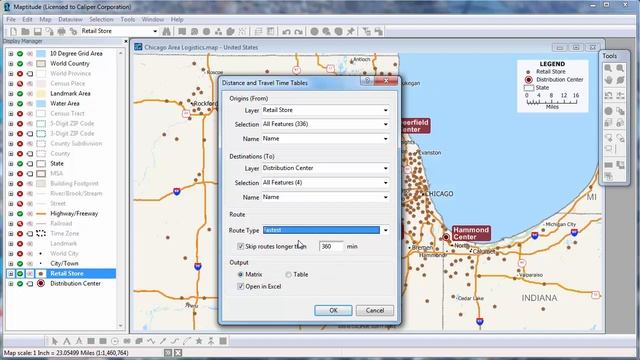Click the Water Area blue color swatch
This screenshot has width=640, height=360.
[41, 104]
